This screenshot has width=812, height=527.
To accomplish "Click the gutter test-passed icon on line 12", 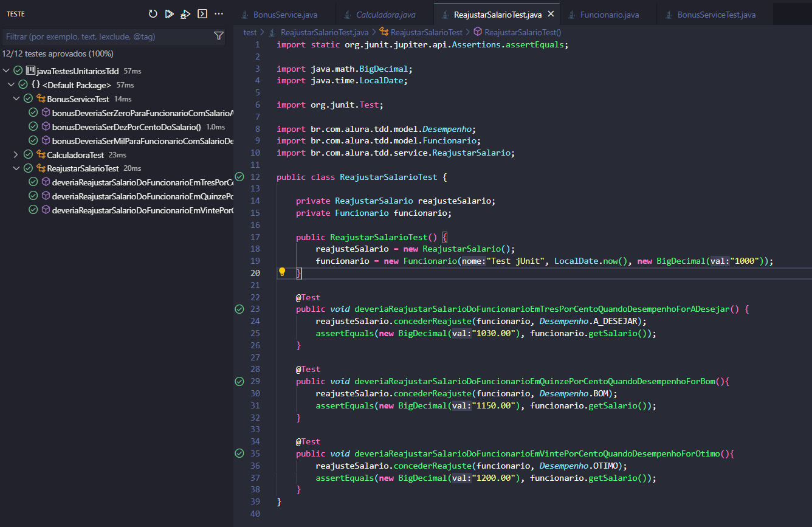I will pos(239,177).
